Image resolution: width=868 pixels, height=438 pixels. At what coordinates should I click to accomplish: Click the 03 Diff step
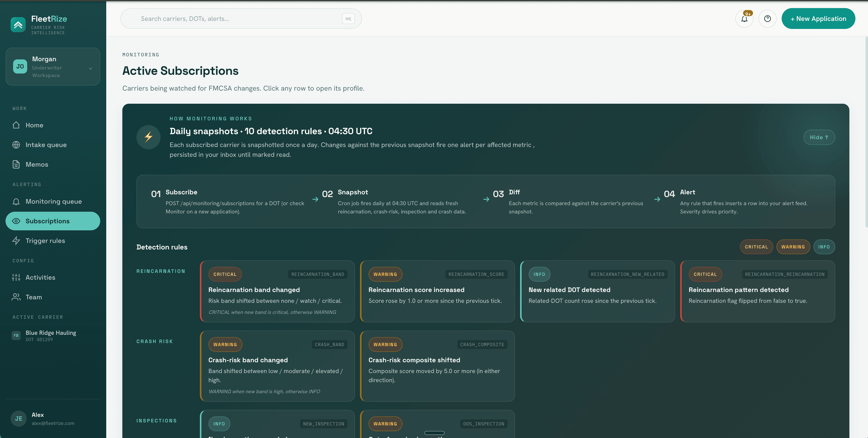(568, 201)
